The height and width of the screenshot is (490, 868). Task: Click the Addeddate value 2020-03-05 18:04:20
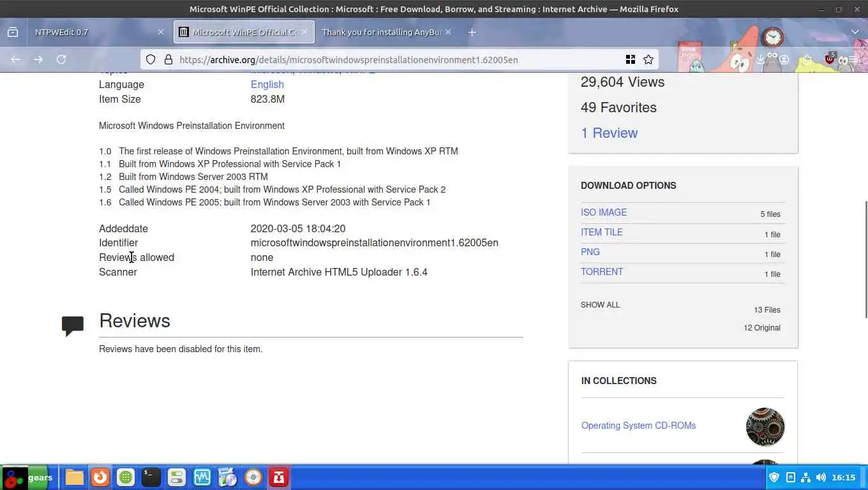(298, 228)
